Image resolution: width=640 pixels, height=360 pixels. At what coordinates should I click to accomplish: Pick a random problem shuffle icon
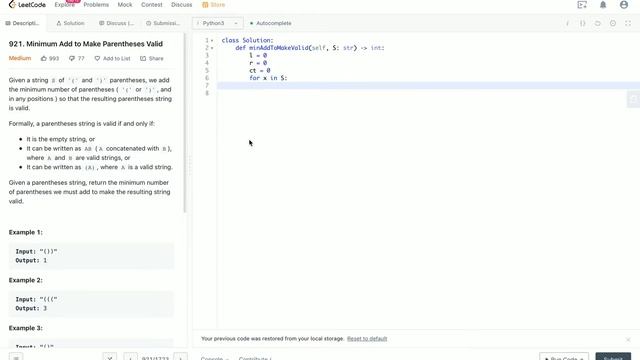pyautogui.click(x=110, y=358)
